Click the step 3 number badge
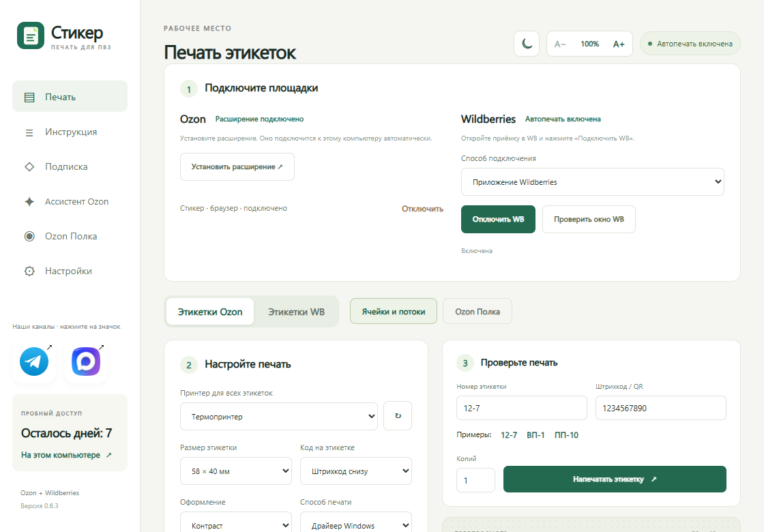 (465, 363)
